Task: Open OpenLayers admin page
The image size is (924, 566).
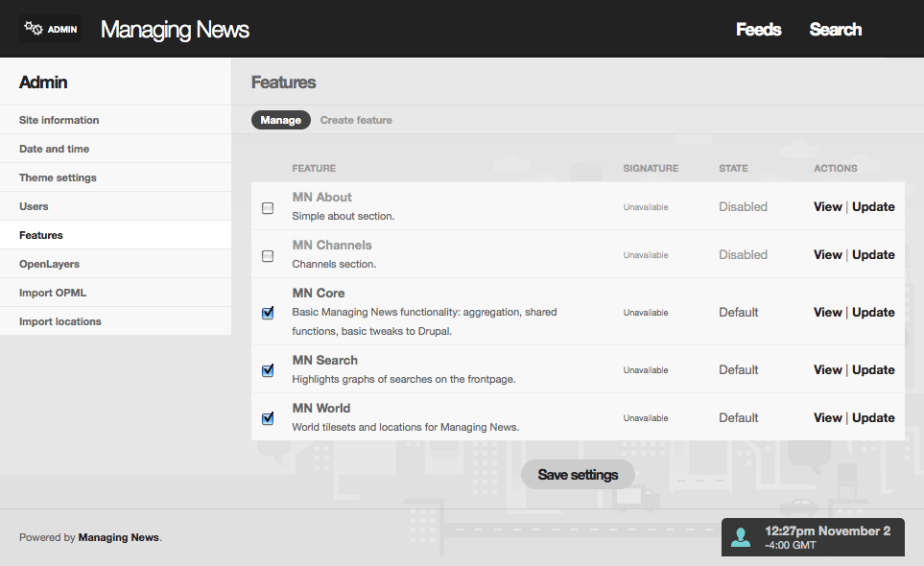Action: (x=115, y=264)
